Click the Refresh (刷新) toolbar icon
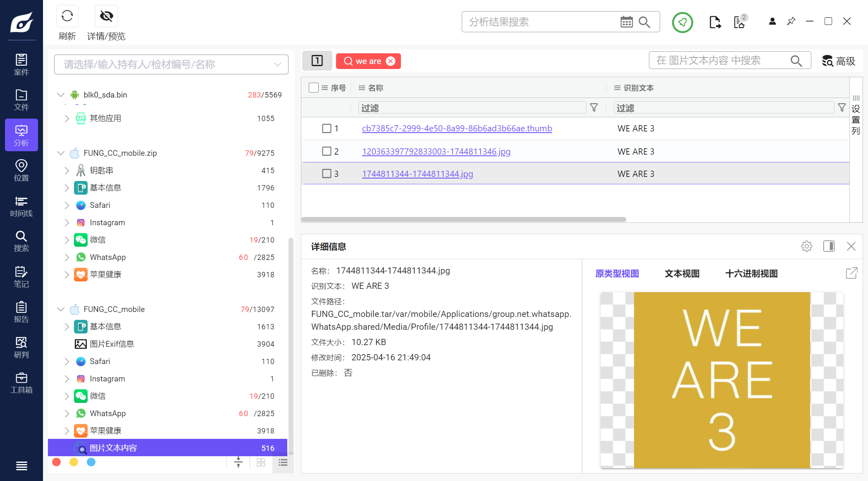 (x=67, y=17)
